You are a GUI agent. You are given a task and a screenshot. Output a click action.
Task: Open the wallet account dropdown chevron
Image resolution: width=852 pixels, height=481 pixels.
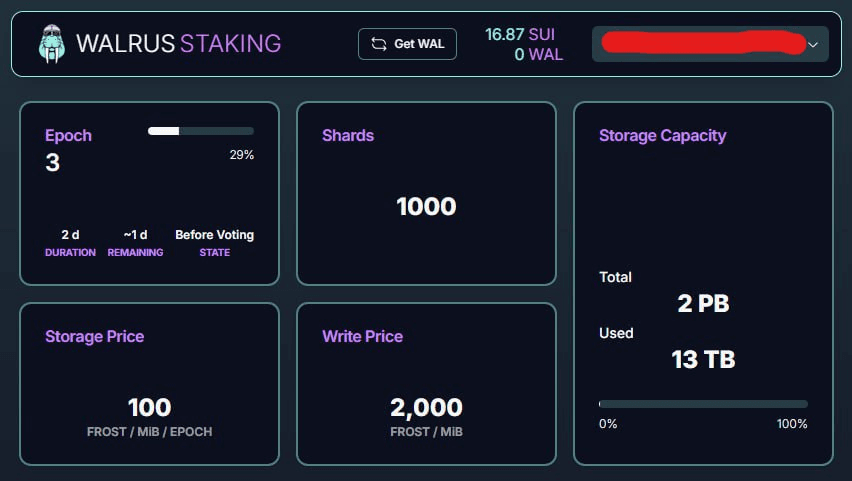813,45
